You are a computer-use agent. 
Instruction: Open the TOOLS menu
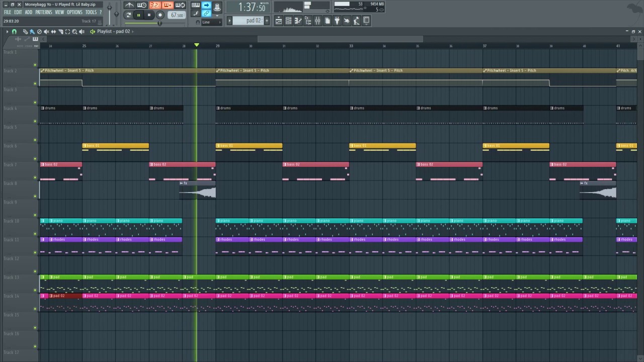click(91, 12)
